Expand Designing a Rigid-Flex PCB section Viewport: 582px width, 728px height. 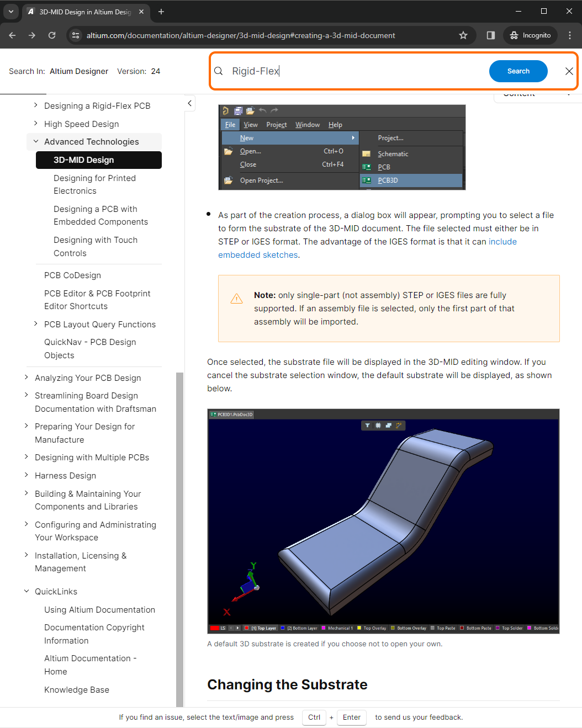(35, 105)
